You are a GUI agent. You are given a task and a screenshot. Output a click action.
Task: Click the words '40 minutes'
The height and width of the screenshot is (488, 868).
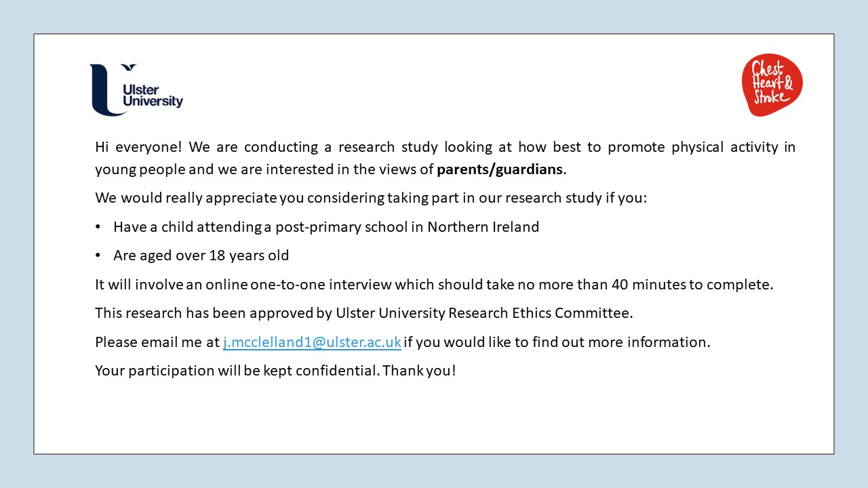click(x=648, y=285)
